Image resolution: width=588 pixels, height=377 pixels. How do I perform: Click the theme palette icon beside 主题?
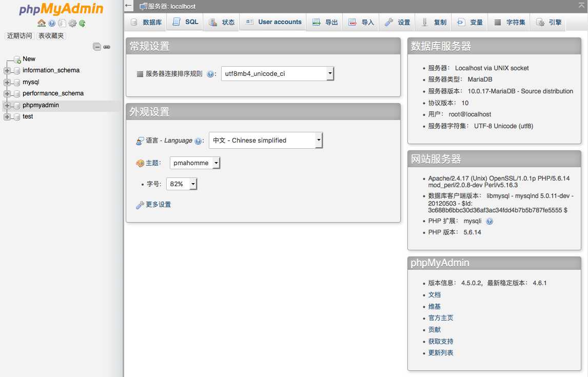[x=140, y=163]
